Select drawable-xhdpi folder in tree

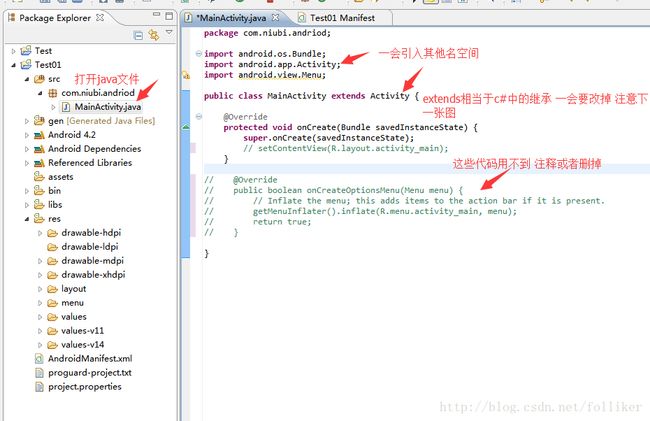click(93, 275)
